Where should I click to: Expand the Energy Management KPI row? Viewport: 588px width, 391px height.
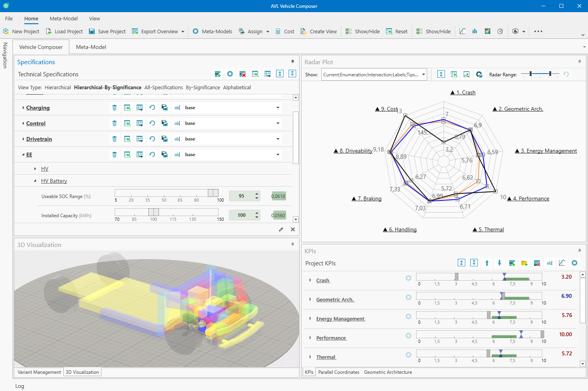coord(310,319)
